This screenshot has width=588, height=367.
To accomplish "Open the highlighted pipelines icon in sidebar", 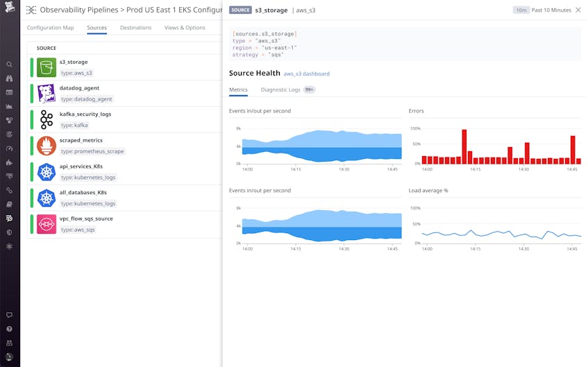I will [x=10, y=218].
